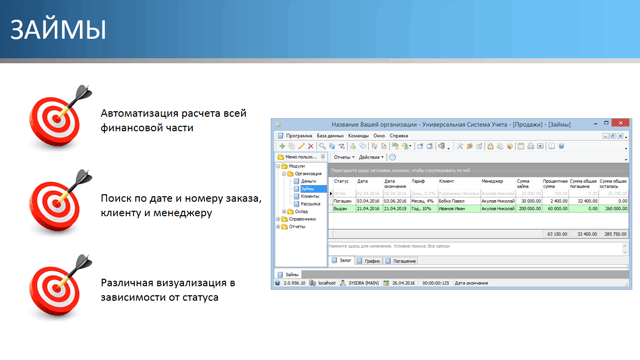Image resolution: width=640 pixels, height=360 pixels.
Task: Click the Статус column header
Action: [x=344, y=183]
